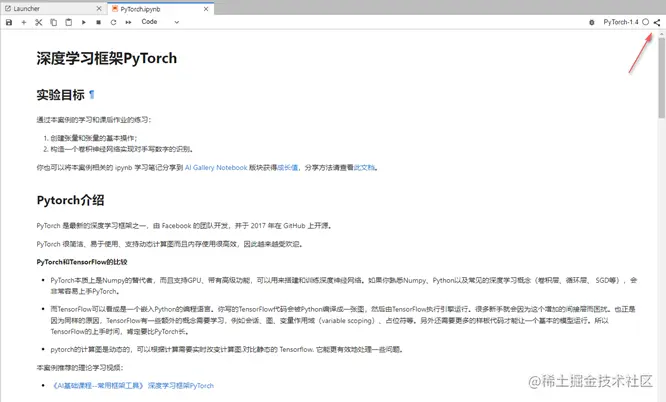Image resolution: width=666 pixels, height=402 pixels.
Task: Save the notebook with the floppy icon
Action: click(x=9, y=22)
